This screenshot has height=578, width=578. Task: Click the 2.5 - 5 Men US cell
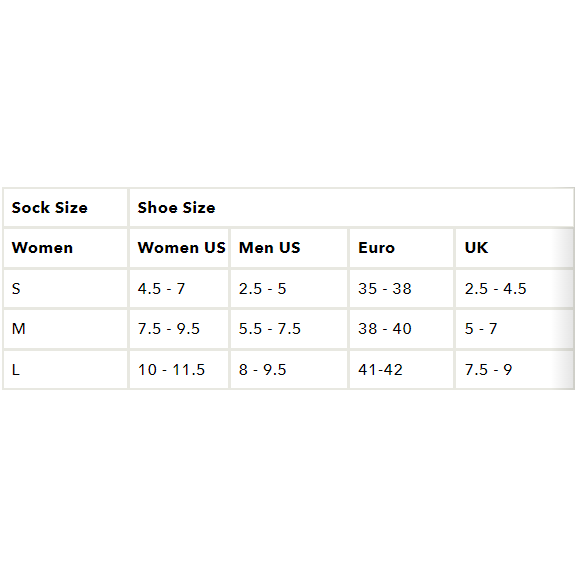(289, 289)
